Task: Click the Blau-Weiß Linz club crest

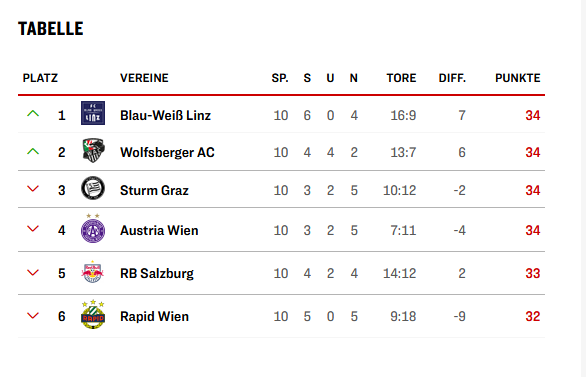Action: pyautogui.click(x=93, y=113)
